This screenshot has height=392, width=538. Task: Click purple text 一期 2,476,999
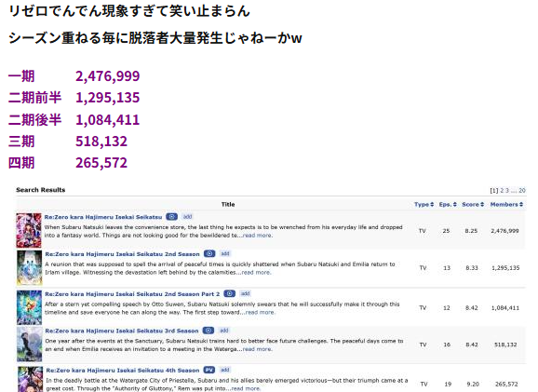[x=74, y=76]
